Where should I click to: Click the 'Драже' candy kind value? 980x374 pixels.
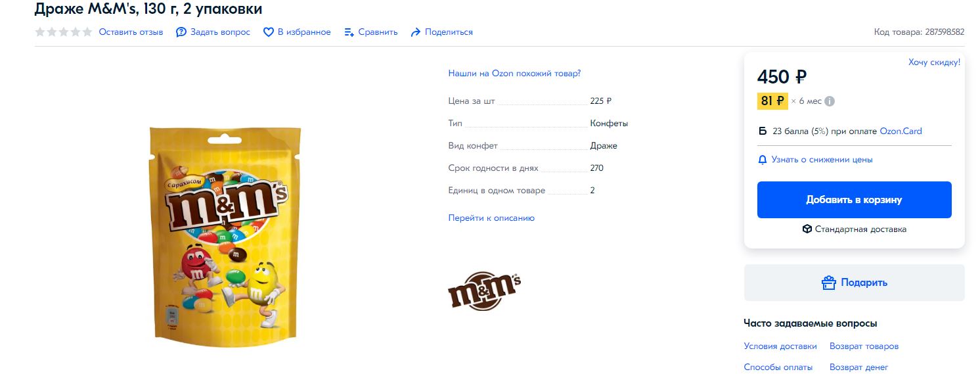[x=604, y=146]
